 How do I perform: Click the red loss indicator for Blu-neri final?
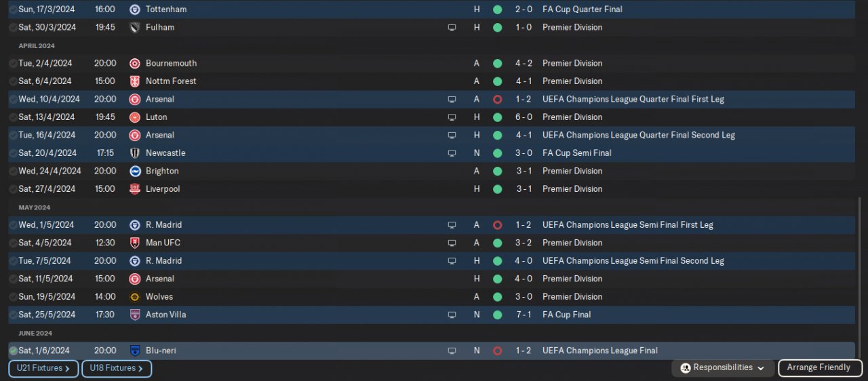tap(497, 351)
